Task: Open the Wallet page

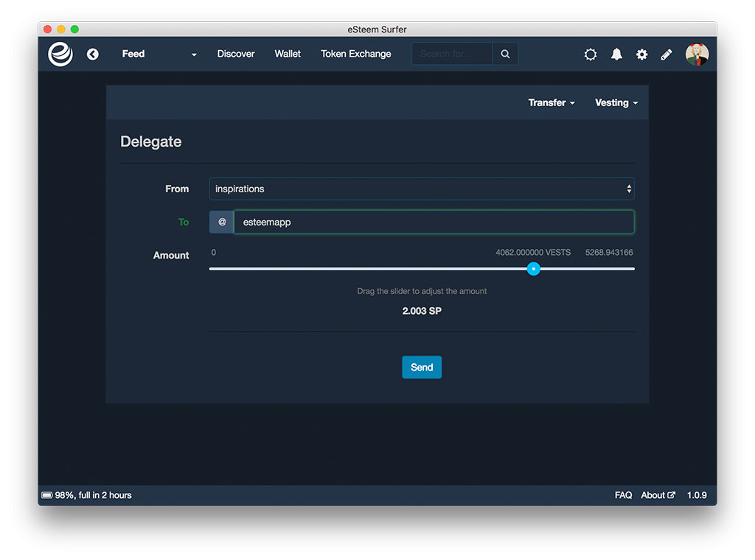Action: pyautogui.click(x=288, y=54)
